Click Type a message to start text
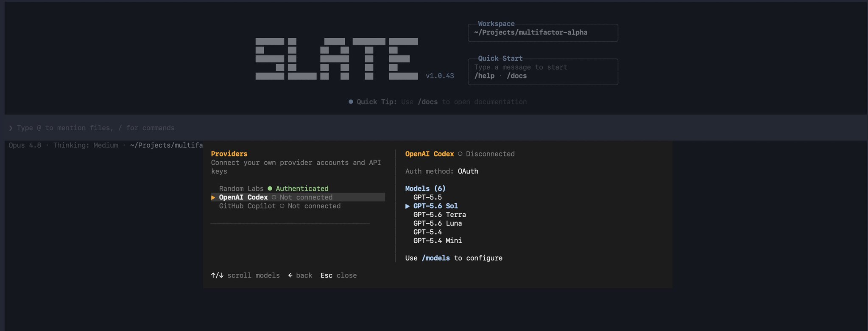 [520, 67]
